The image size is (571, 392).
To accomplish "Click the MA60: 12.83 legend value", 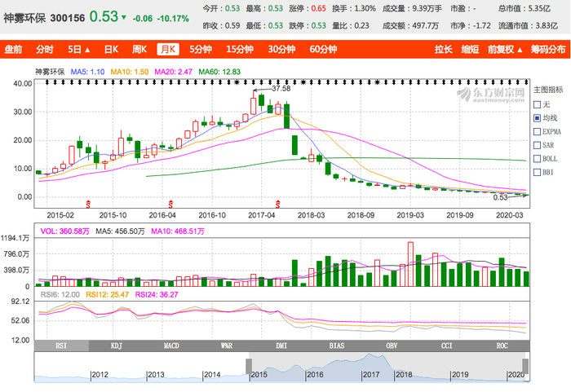I will tap(219, 72).
